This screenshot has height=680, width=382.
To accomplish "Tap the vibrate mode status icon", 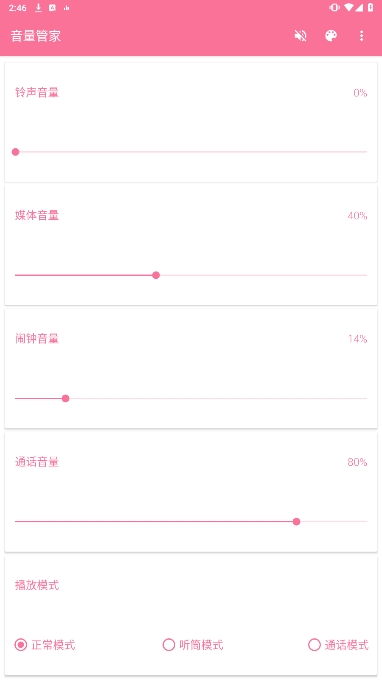I will point(334,7).
